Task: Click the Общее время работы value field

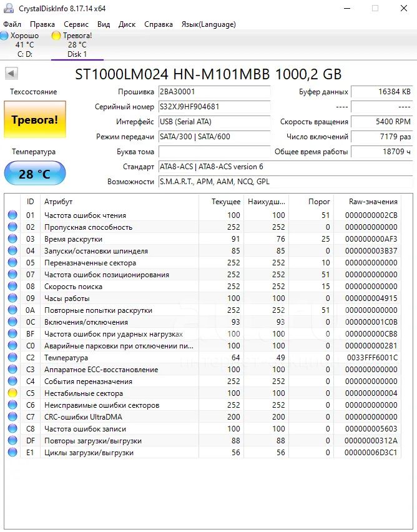Action: 381,152
